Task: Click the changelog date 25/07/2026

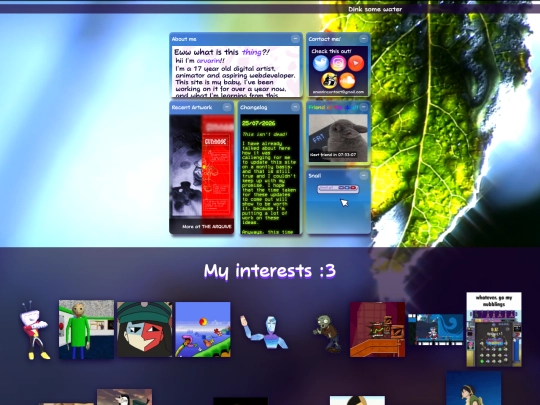Action: pos(258,124)
